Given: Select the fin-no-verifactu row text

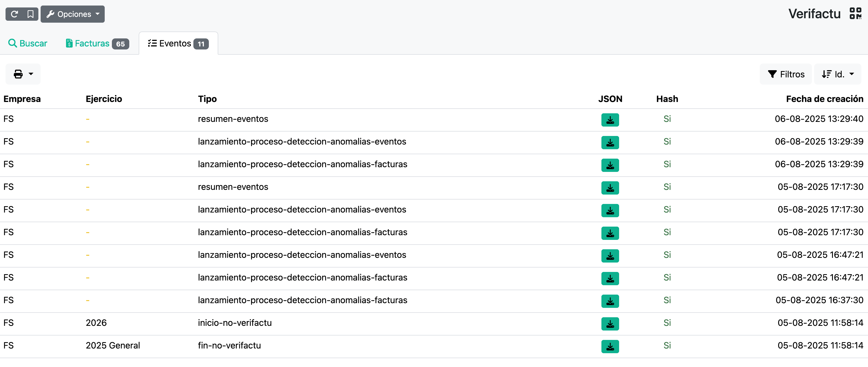Looking at the screenshot, I should [229, 345].
